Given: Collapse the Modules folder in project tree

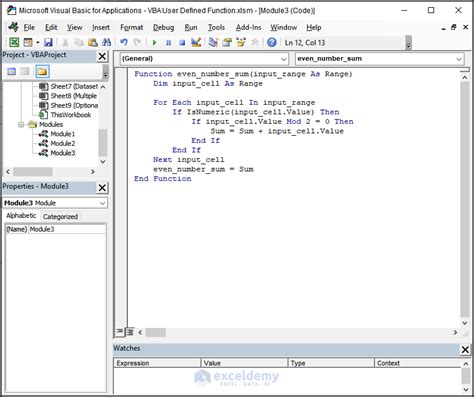Looking at the screenshot, I should coord(21,124).
